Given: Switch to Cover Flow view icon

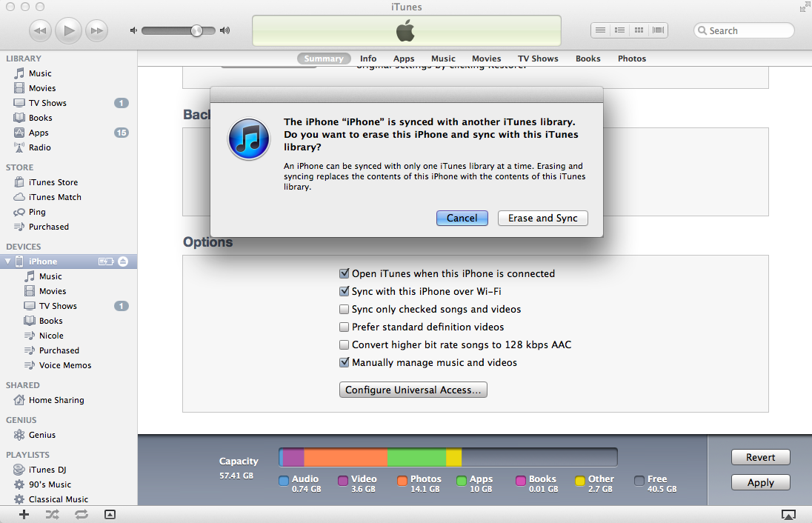Looking at the screenshot, I should point(658,30).
